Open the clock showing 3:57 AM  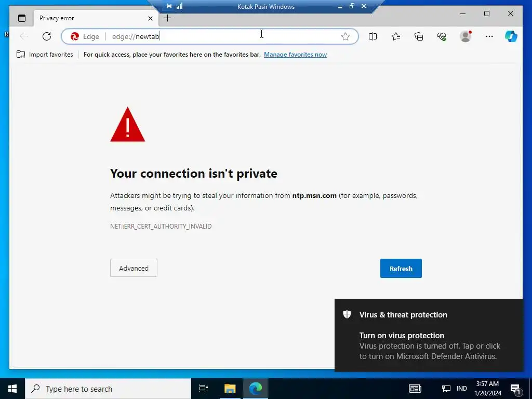487,389
